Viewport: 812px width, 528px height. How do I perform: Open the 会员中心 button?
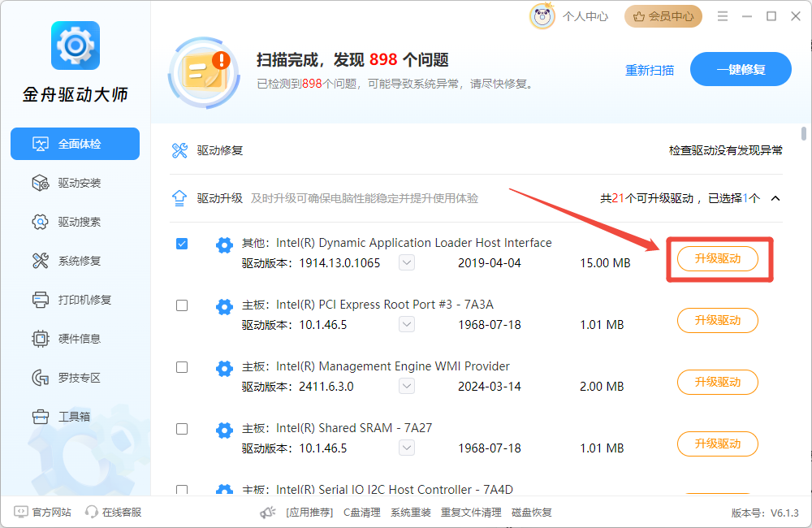tap(663, 16)
